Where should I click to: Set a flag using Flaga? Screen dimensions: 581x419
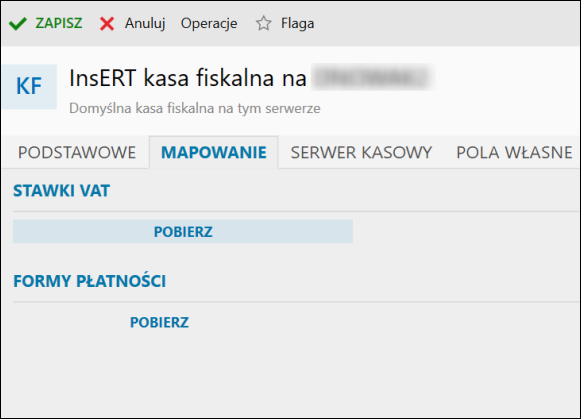click(298, 23)
